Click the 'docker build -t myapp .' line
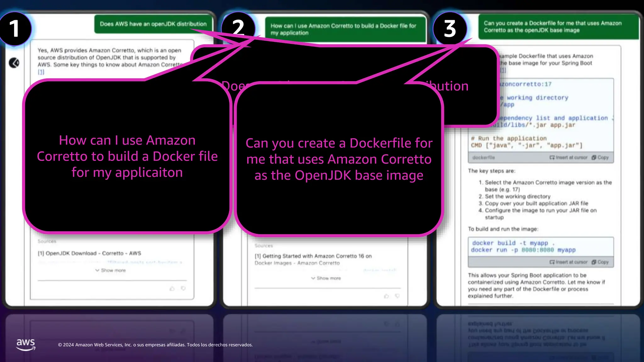Viewport: 644px width, 362px height. 513,243
